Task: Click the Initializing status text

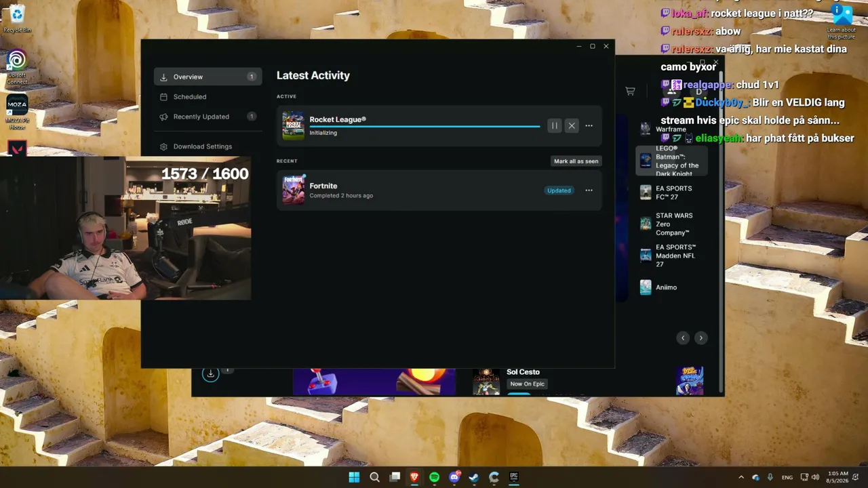Action: coord(323,133)
